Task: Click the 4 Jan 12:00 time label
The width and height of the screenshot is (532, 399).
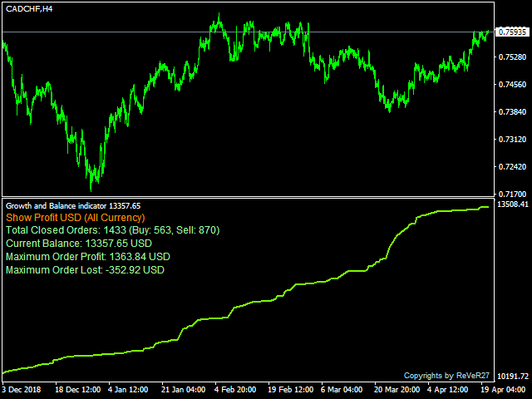Action: point(128,390)
